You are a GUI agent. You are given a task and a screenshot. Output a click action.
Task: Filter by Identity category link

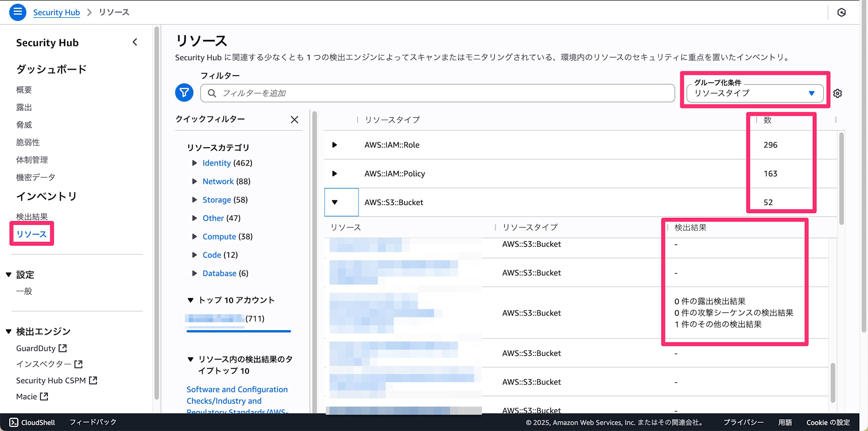click(x=217, y=163)
